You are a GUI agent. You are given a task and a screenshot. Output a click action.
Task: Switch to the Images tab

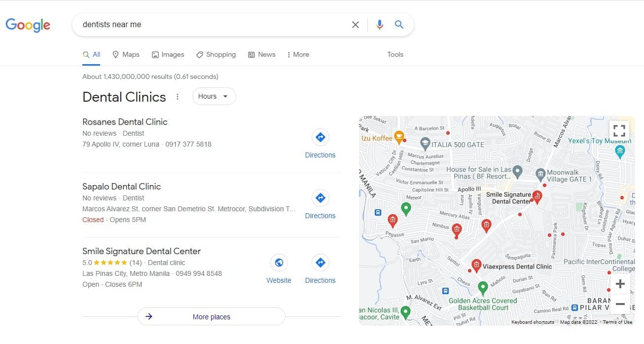(x=168, y=55)
